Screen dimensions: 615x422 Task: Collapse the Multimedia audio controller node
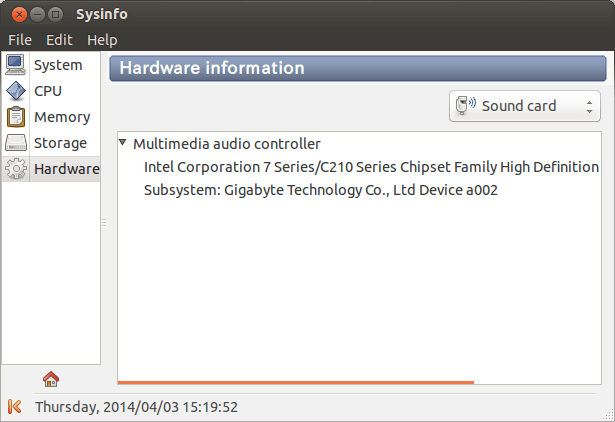[x=123, y=143]
